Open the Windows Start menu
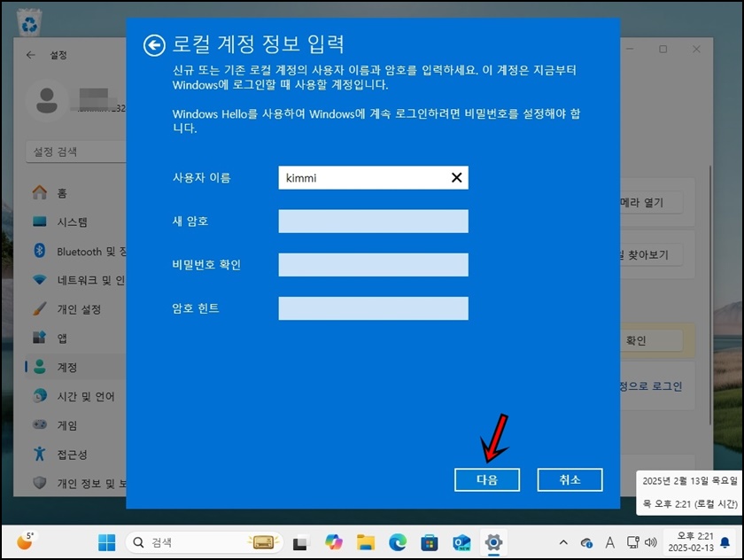The width and height of the screenshot is (744, 560). 107,542
